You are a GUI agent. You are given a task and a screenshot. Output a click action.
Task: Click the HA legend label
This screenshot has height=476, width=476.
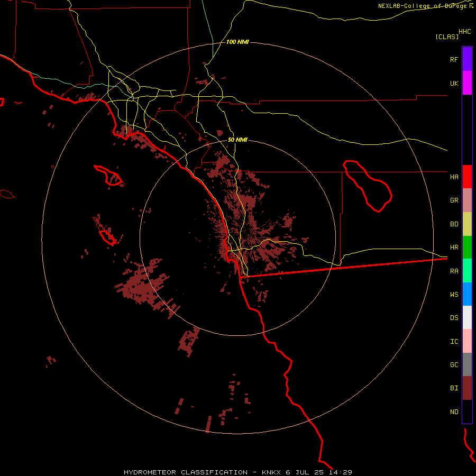pos(454,177)
